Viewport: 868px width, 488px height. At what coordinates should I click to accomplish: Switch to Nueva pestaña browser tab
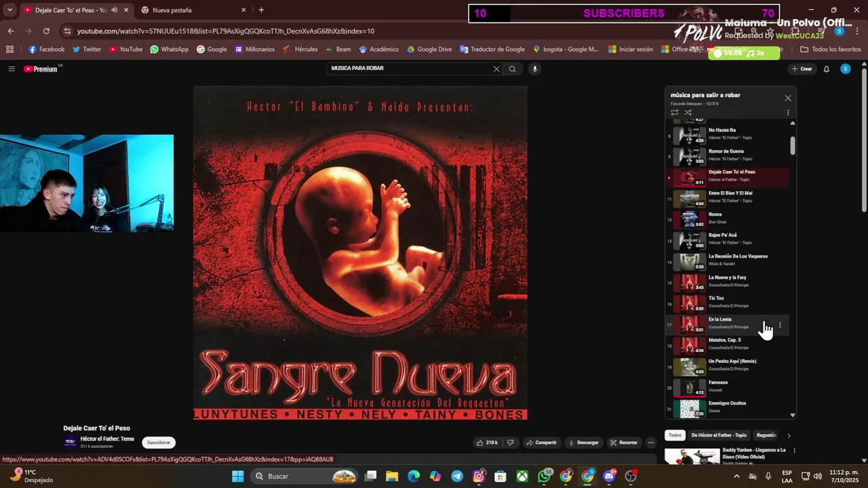(x=193, y=10)
